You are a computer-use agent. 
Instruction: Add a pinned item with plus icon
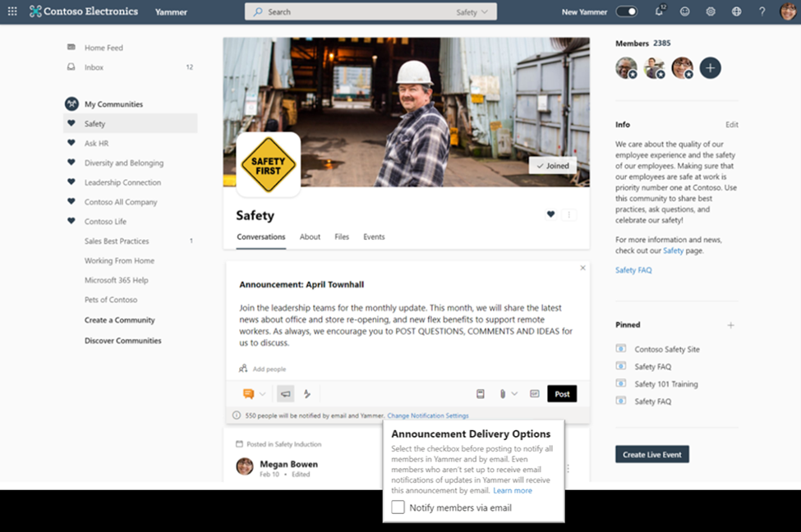pos(730,325)
